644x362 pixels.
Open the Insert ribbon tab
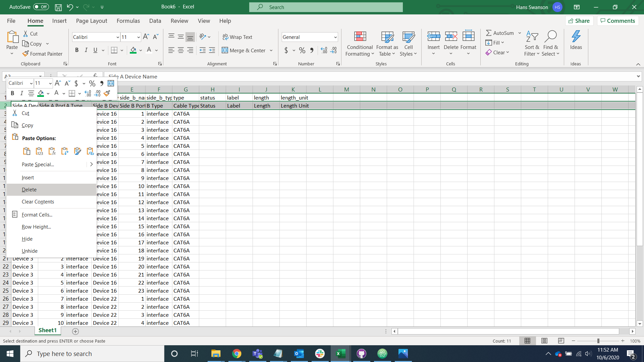click(x=59, y=21)
